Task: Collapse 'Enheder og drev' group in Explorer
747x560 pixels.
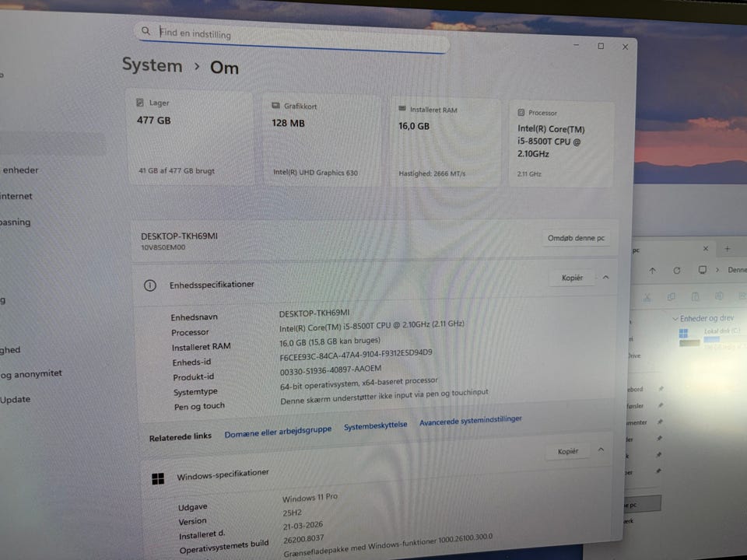Action: pos(675,319)
